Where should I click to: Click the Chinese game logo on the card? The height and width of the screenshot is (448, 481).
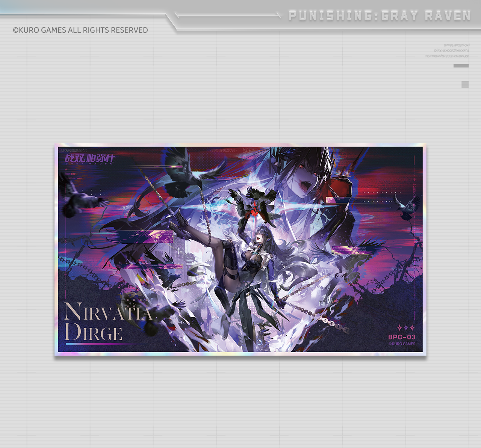(x=89, y=159)
